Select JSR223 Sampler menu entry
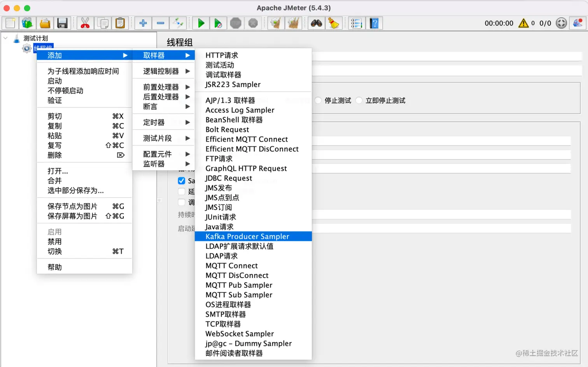The width and height of the screenshot is (588, 367). (x=253, y=84)
